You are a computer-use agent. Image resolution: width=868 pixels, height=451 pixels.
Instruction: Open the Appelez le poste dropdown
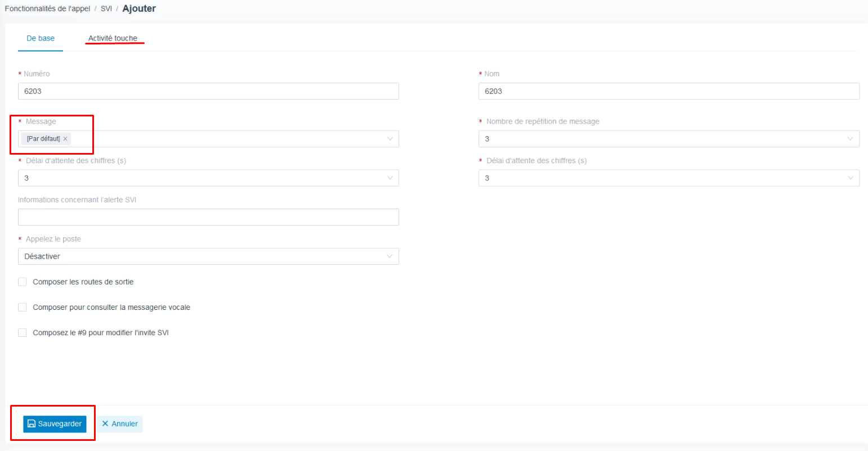(x=208, y=256)
